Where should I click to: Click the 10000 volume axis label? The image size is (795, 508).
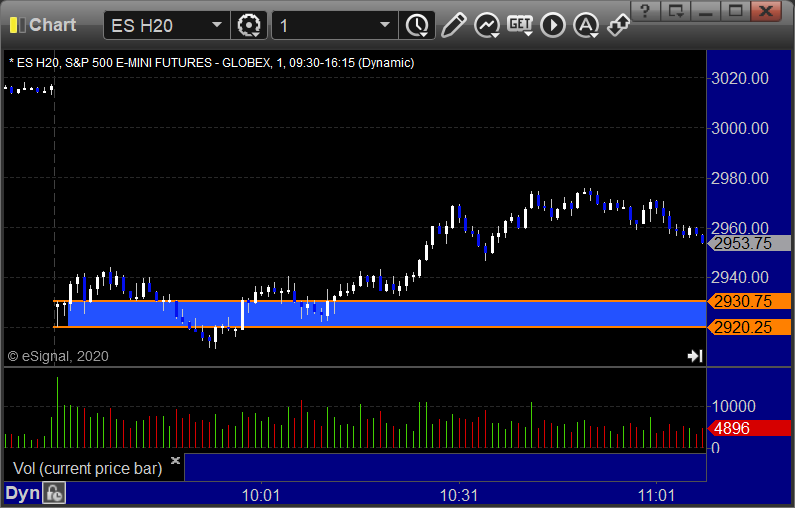point(734,406)
